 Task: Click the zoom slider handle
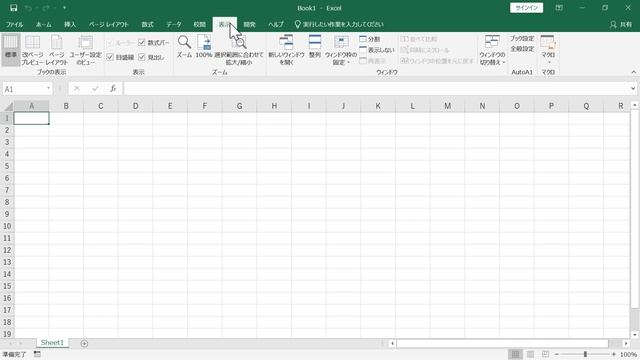pyautogui.click(x=585, y=354)
